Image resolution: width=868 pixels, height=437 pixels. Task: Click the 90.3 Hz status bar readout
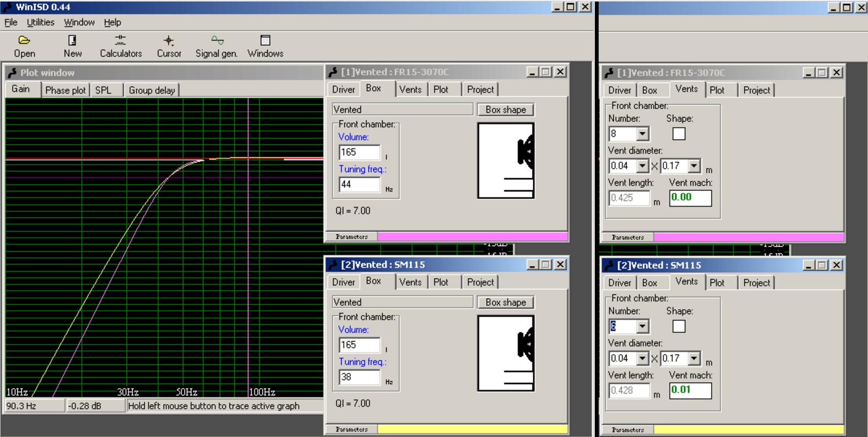tap(34, 406)
